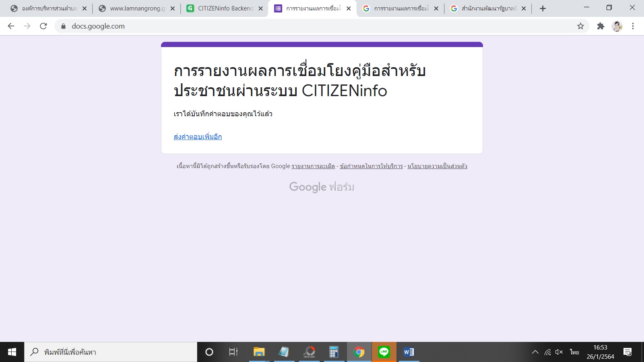
Task: Open File Explorer from the taskbar
Action: (259, 352)
